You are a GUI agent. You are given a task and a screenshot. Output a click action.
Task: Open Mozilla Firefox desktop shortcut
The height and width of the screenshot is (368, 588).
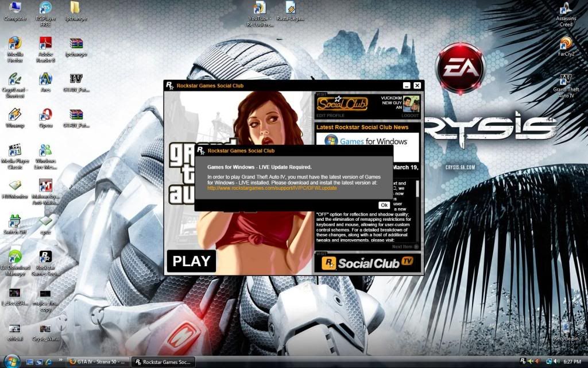tap(15, 46)
